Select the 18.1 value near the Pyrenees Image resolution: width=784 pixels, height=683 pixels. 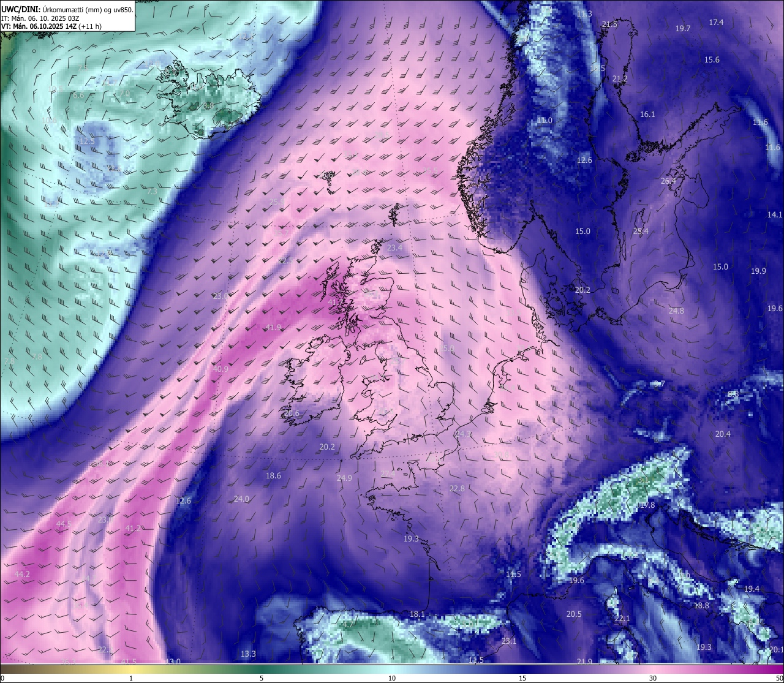click(x=417, y=614)
